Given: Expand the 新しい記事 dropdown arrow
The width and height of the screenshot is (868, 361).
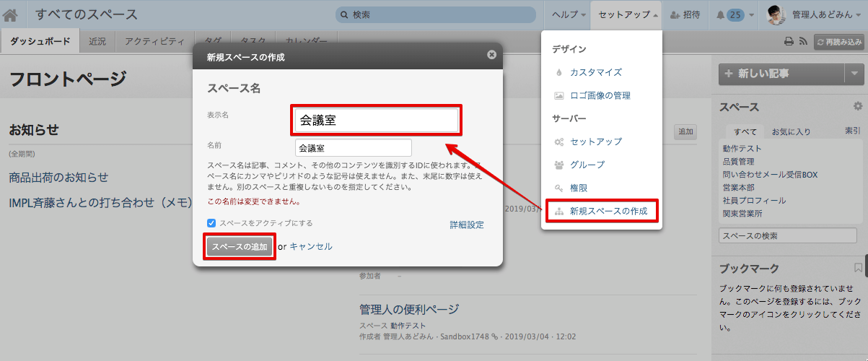Looking at the screenshot, I should (x=854, y=74).
